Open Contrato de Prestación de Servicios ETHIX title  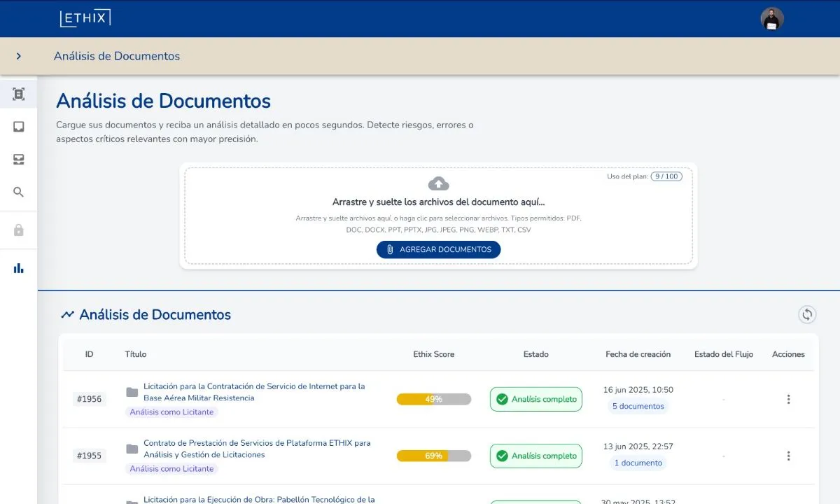[x=257, y=449]
